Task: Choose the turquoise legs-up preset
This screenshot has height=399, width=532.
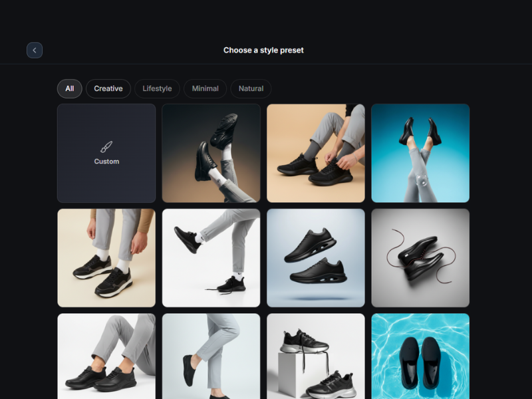Action: coord(420,153)
